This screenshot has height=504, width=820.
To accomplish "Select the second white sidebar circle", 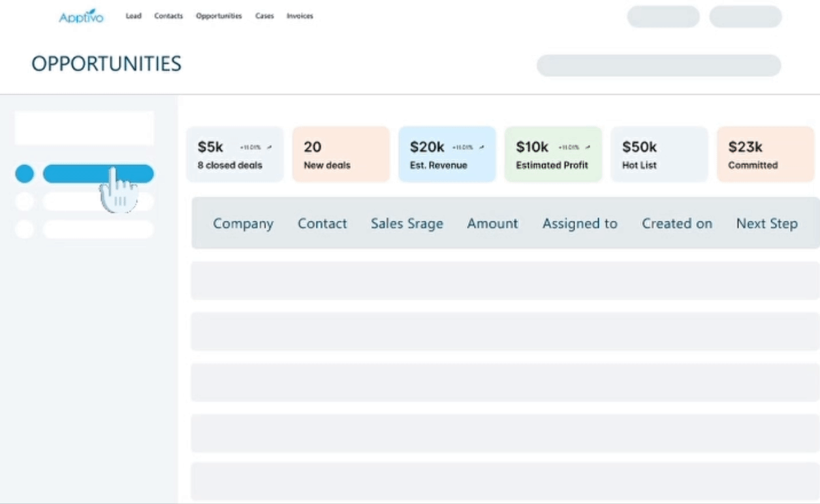I will click(x=24, y=202).
